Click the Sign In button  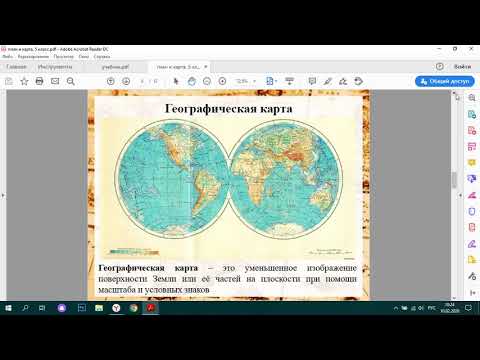coord(462,67)
